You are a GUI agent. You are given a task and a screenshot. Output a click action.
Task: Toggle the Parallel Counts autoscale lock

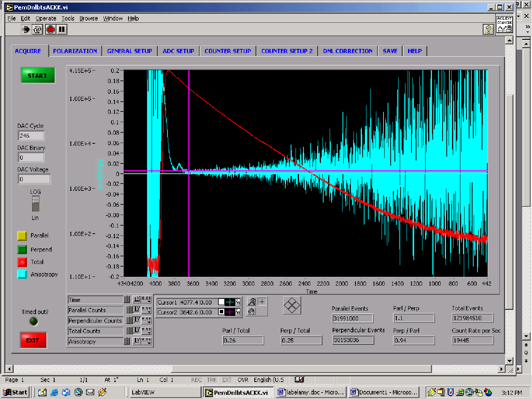129,309
